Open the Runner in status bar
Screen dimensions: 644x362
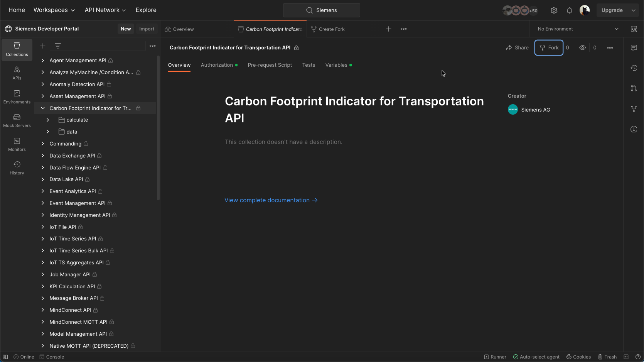coord(495,357)
